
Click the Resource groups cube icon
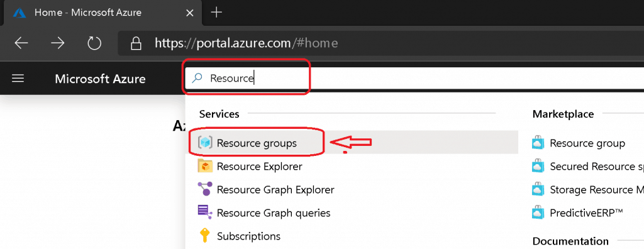[205, 143]
